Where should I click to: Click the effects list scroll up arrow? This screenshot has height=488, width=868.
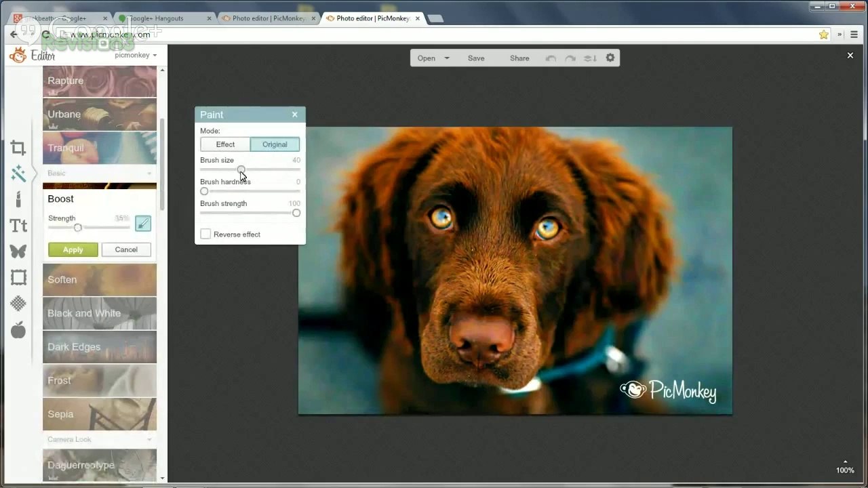[162, 70]
